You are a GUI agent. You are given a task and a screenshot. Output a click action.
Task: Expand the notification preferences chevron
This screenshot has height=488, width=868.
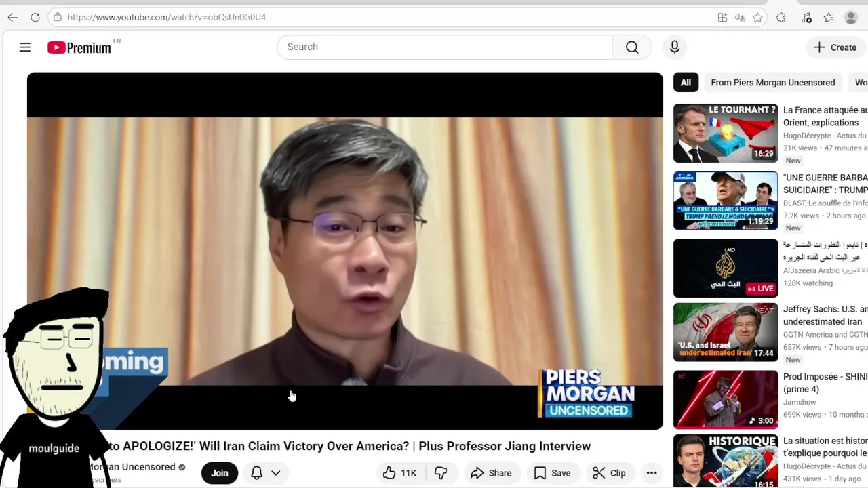(276, 473)
